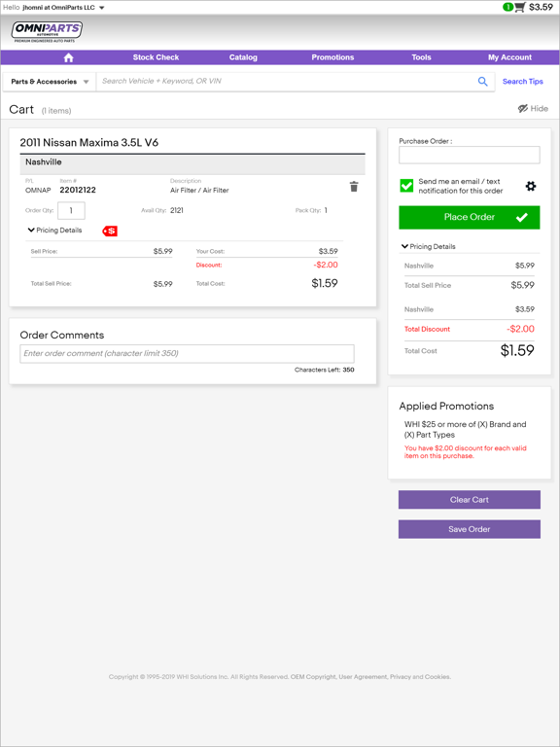Click the order comment text field
Screen dimensions: 560x747
coord(187,353)
